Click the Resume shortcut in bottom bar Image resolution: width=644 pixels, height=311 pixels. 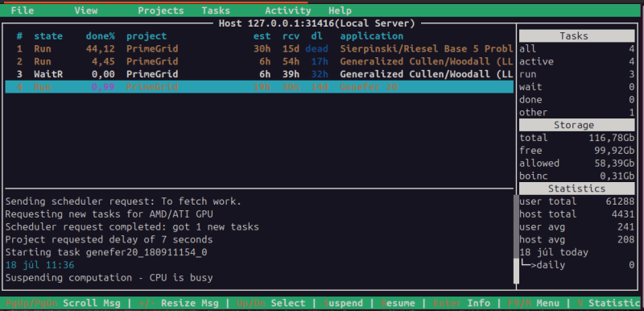[398, 303]
